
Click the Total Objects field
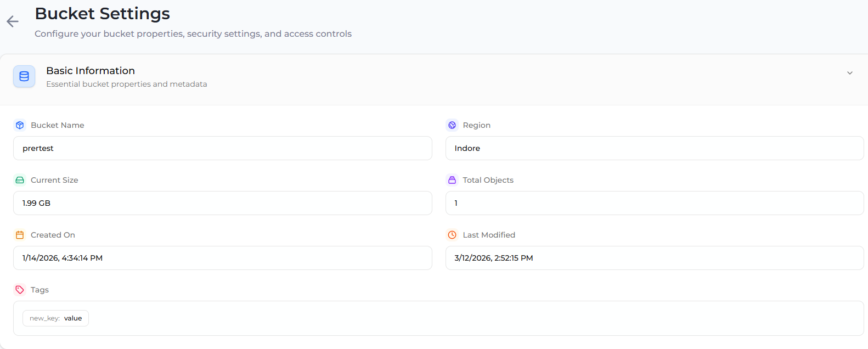[654, 203]
